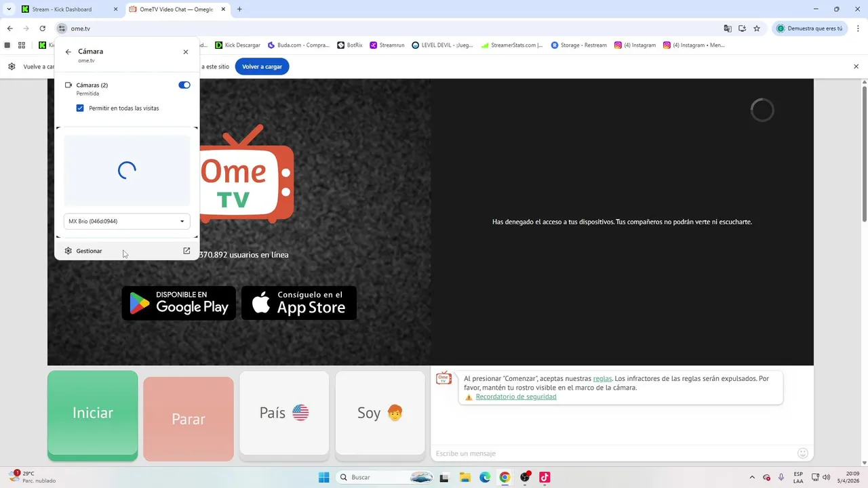
Task: Click the external link icon beside Gestionar
Action: pos(186,251)
